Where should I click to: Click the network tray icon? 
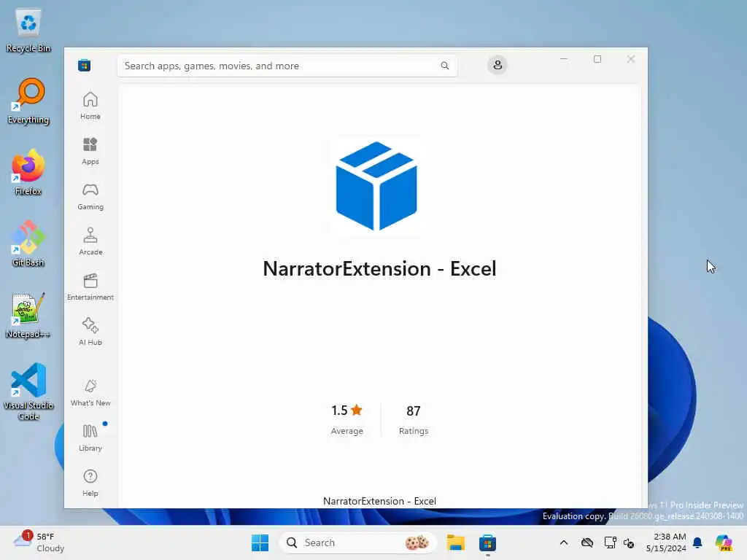(629, 542)
